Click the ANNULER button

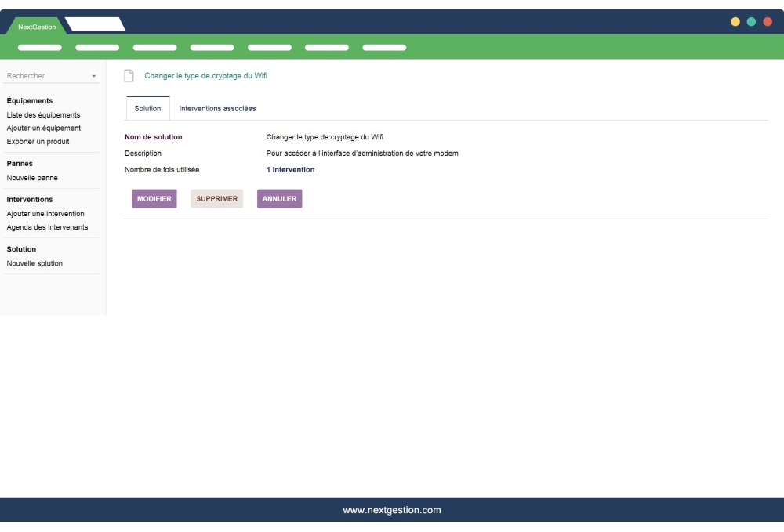point(279,198)
